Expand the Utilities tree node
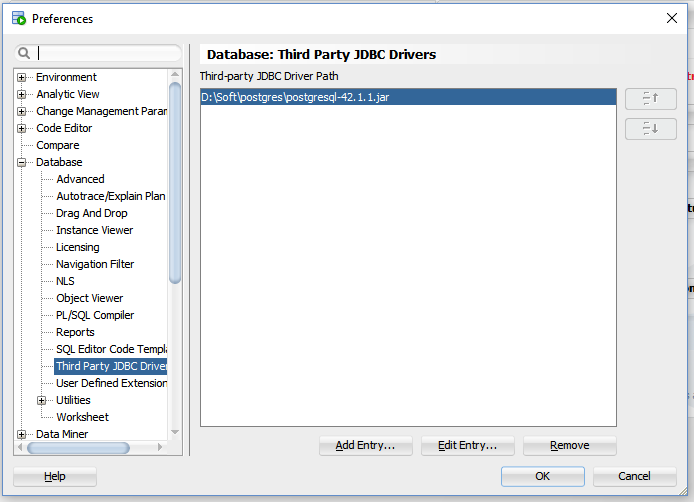 pos(42,400)
